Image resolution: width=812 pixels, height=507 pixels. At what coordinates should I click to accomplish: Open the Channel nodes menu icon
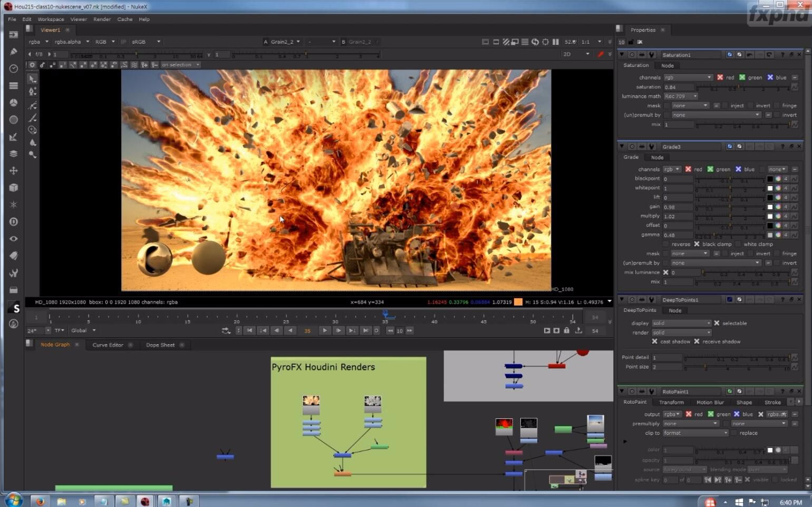point(14,85)
